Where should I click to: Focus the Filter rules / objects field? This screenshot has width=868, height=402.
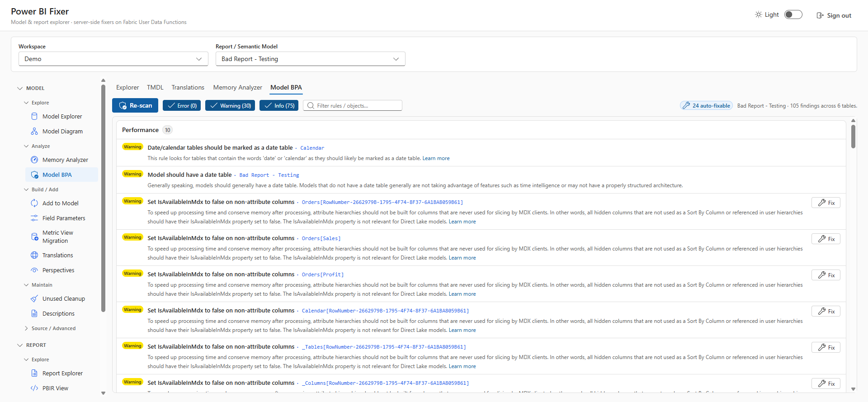(x=353, y=106)
